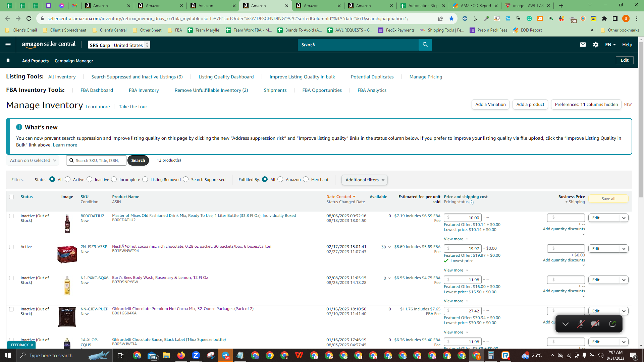
Task: Sort by the Date Created column header
Action: (x=341, y=197)
